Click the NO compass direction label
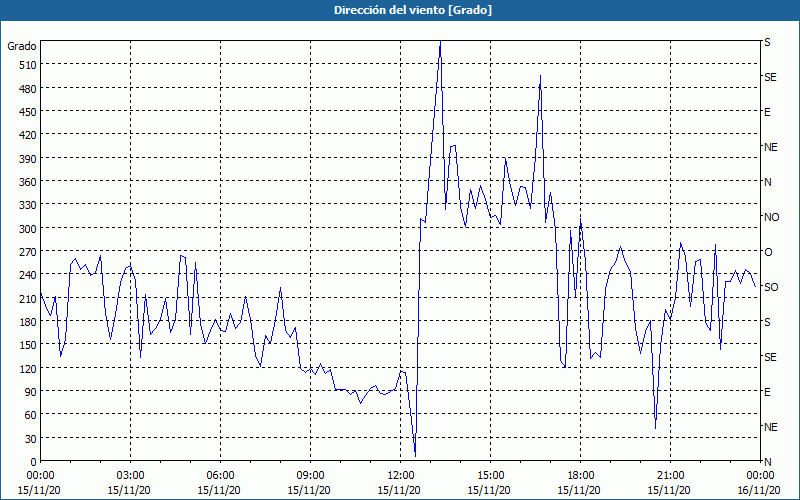 coord(771,217)
